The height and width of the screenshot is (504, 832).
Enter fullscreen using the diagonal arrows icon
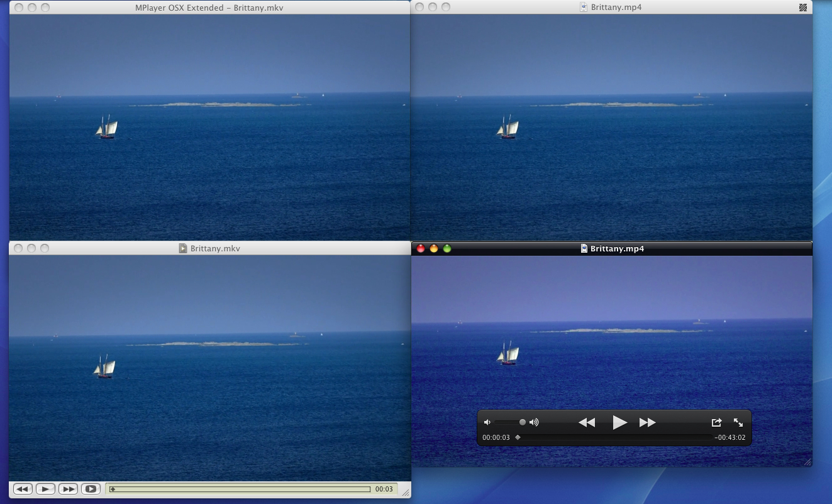tap(738, 422)
